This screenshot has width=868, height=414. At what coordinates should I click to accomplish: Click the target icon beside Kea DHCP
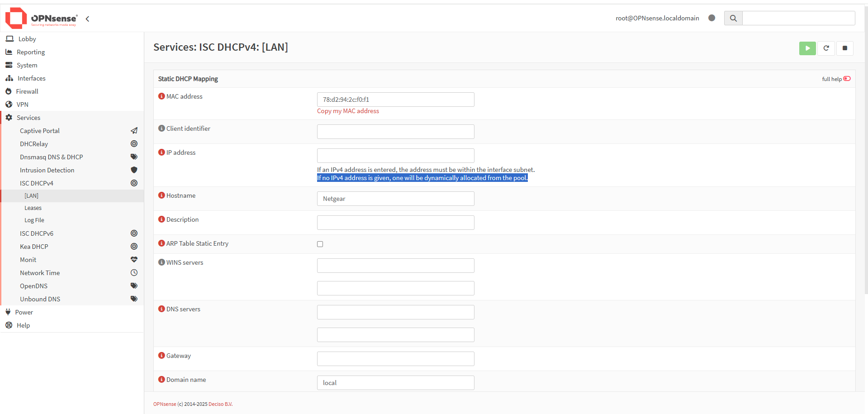click(134, 247)
